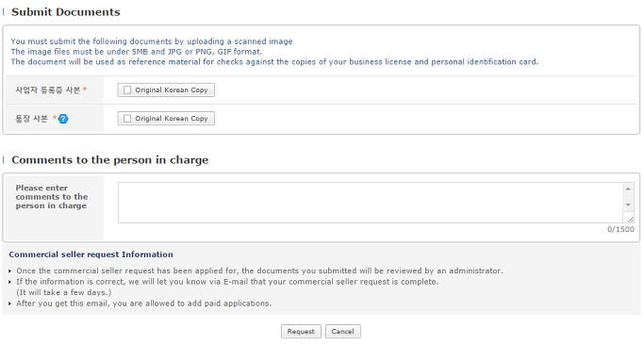This screenshot has width=644, height=344.
Task: Open the blue question mark help icon
Action: [x=63, y=119]
